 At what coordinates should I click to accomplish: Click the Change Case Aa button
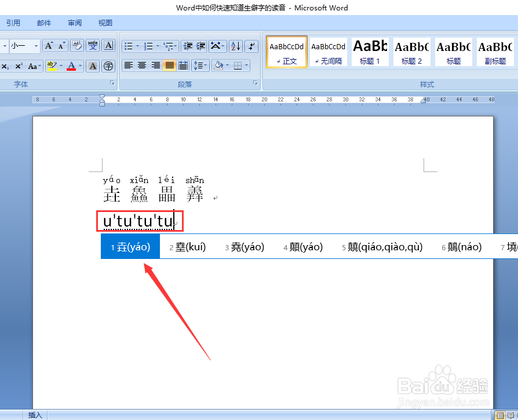34,66
